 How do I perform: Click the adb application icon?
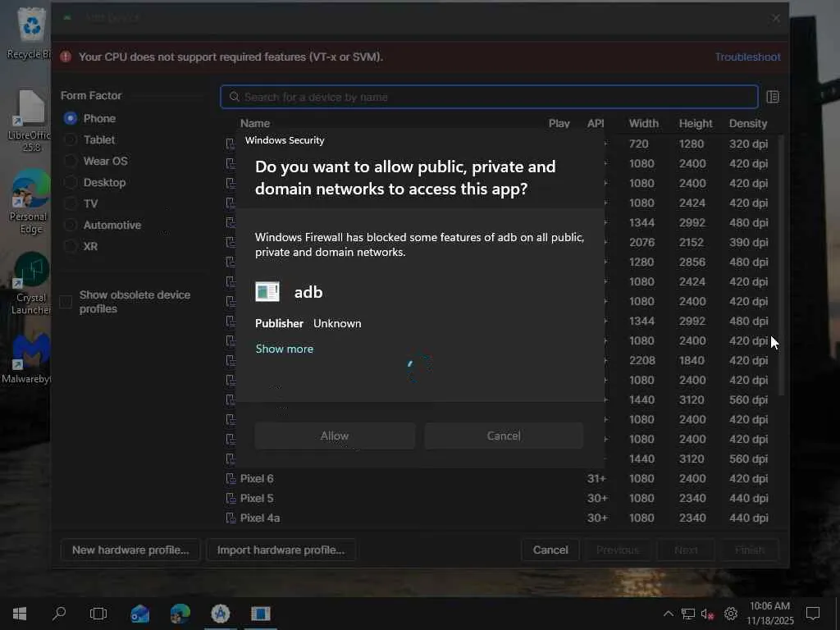(x=267, y=292)
